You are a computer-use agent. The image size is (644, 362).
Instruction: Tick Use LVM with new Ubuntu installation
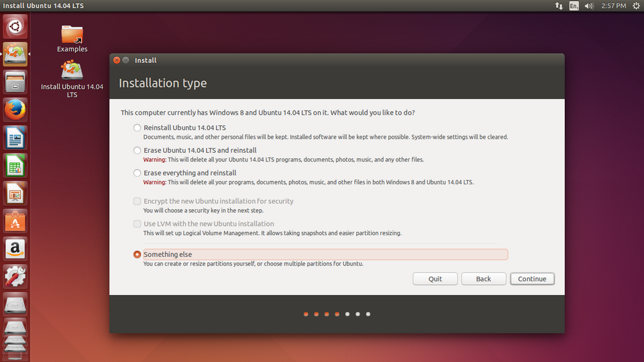click(x=137, y=224)
